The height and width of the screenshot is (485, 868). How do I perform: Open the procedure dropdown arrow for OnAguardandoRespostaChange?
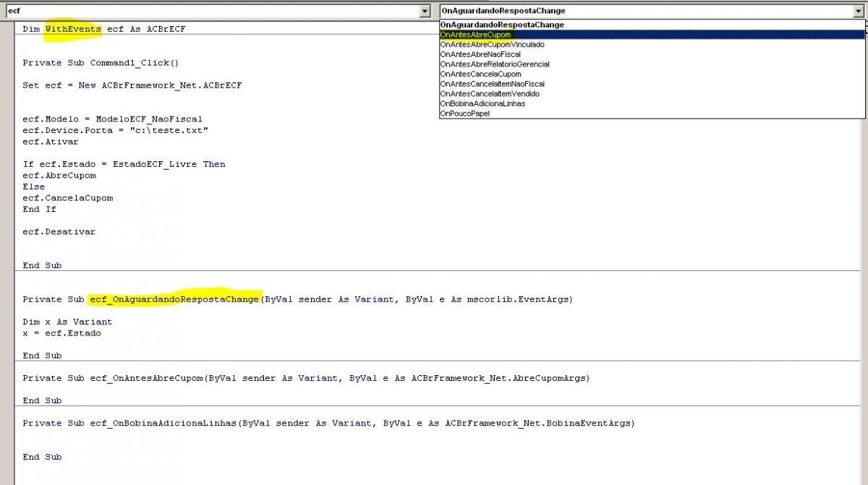[858, 11]
